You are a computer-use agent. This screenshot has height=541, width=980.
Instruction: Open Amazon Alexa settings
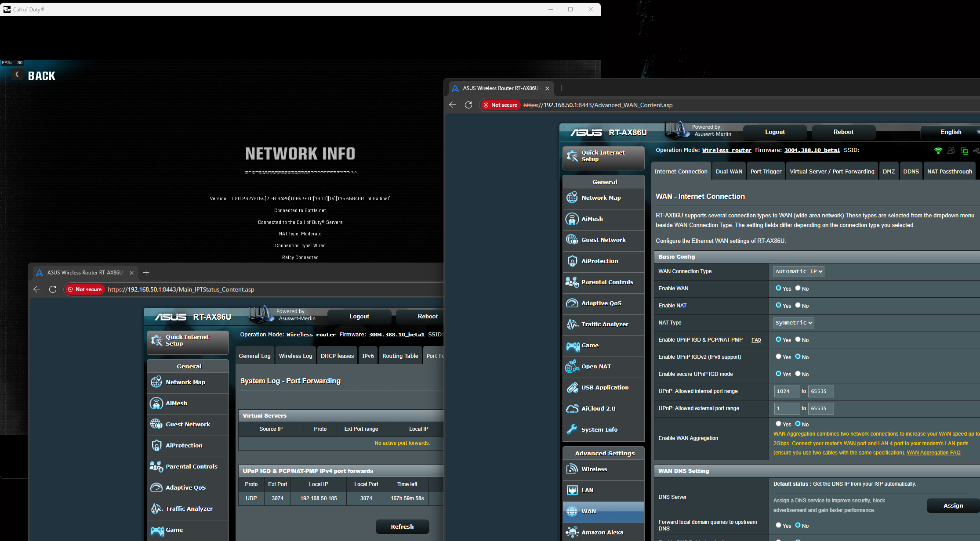coord(603,532)
